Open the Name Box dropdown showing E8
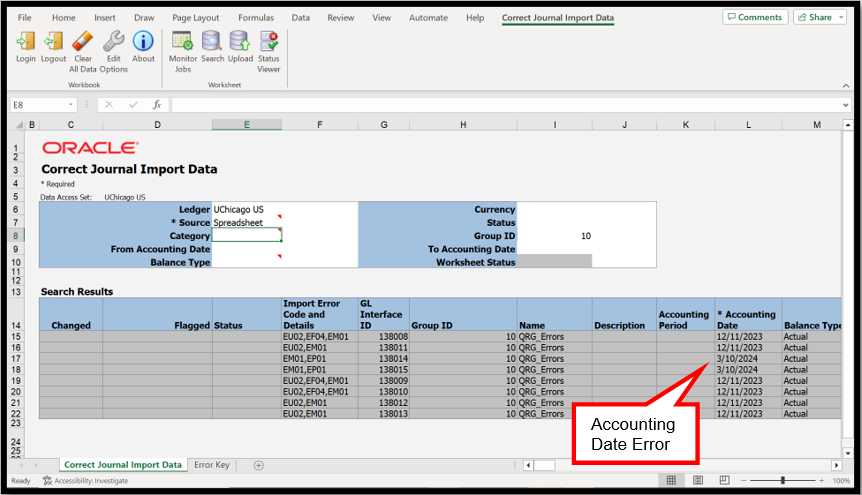 click(x=70, y=104)
